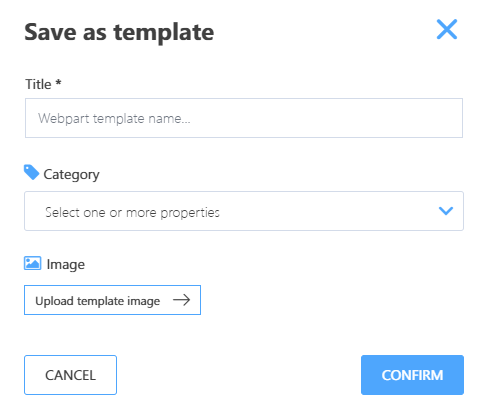488x410 pixels.
Task: Open the Select one or more properties combo box
Action: (x=244, y=211)
